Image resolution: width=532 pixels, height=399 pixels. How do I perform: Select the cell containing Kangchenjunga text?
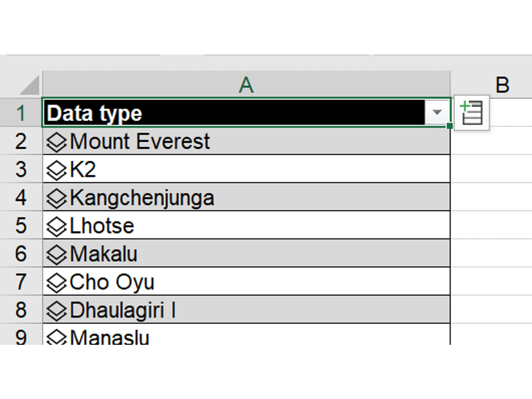click(x=142, y=198)
